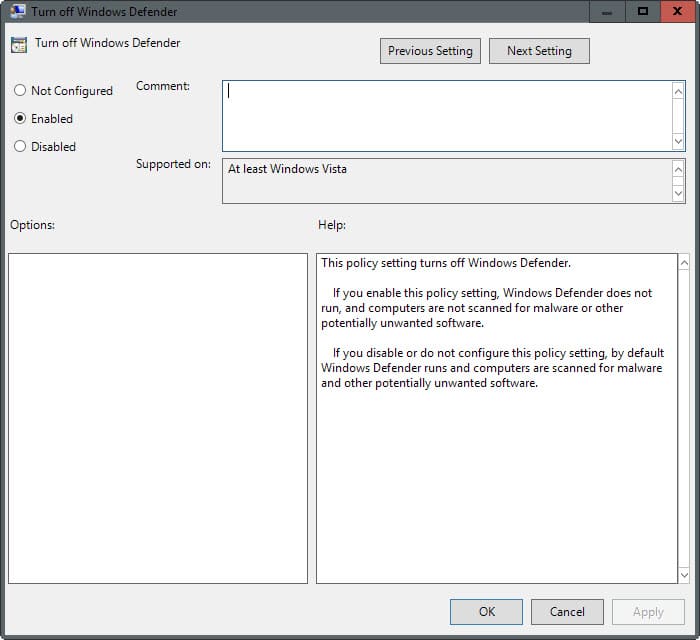The height and width of the screenshot is (640, 700).
Task: Click Supported on scroll down arrow
Action: pyautogui.click(x=678, y=194)
